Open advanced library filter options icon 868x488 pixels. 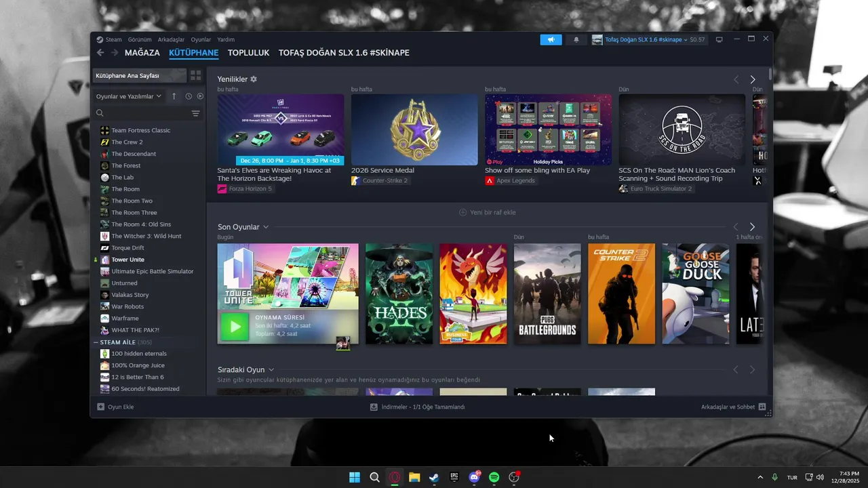(195, 113)
